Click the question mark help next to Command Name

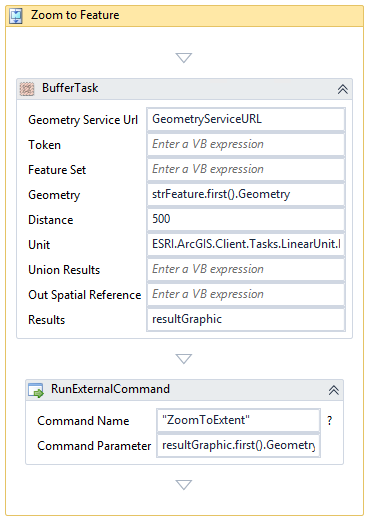click(x=330, y=421)
